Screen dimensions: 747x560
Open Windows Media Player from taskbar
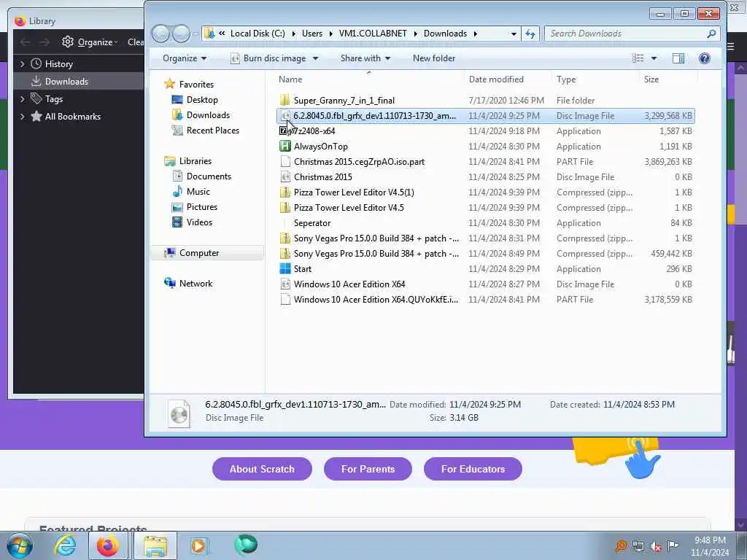pyautogui.click(x=198, y=545)
